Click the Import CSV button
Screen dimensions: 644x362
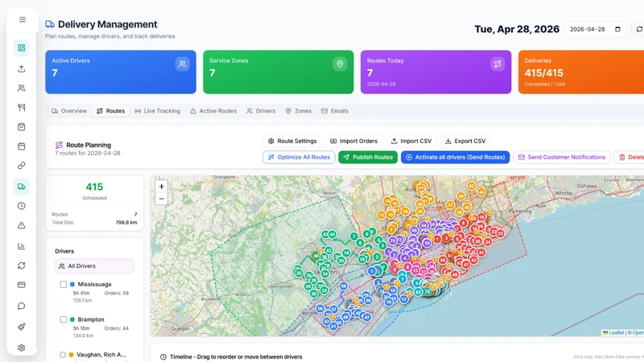[411, 142]
